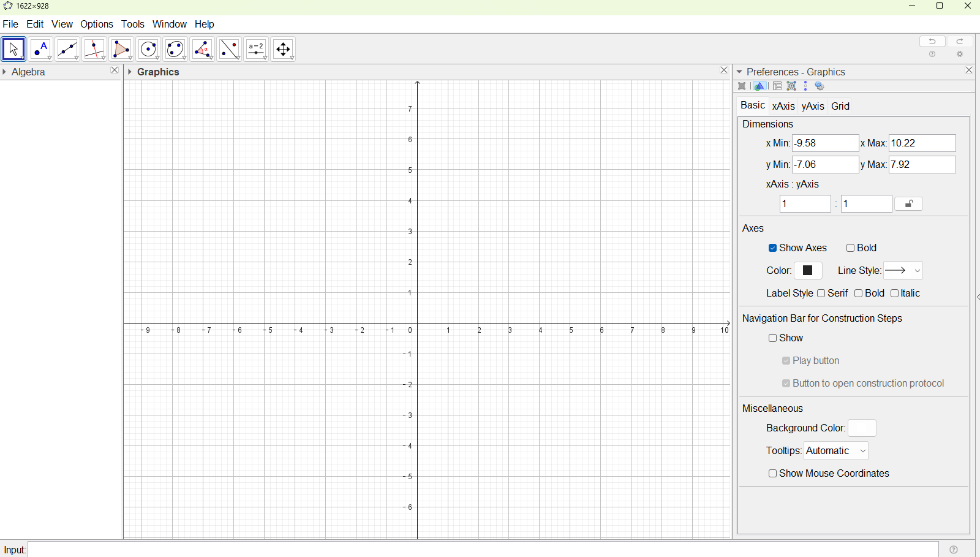Viewport: 980px width, 557px height.
Task: Click the axis ratio lock icon
Action: pyautogui.click(x=909, y=204)
